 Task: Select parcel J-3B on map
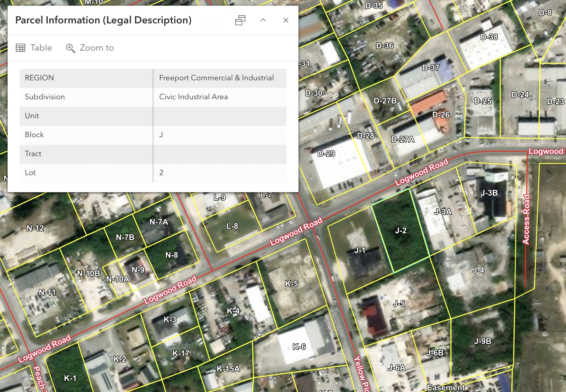489,193
